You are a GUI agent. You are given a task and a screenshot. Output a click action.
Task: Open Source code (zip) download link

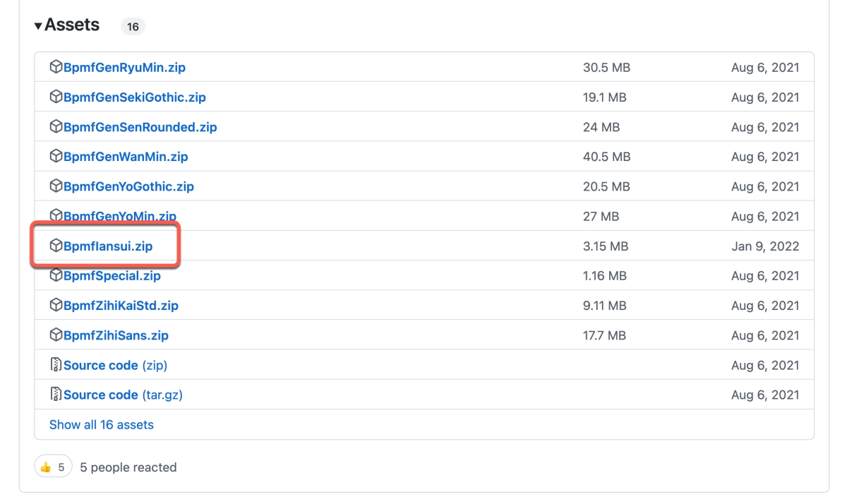(115, 365)
